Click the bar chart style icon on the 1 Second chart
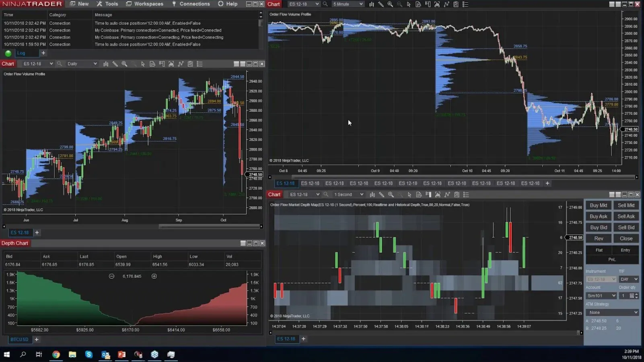Image resolution: width=644 pixels, height=362 pixels. pos(372,194)
